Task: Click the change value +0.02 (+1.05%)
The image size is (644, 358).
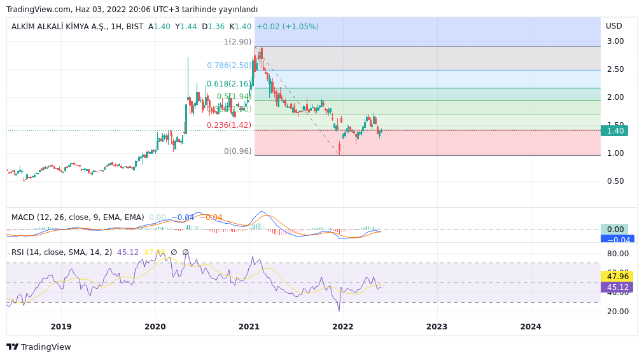Action: tap(288, 27)
